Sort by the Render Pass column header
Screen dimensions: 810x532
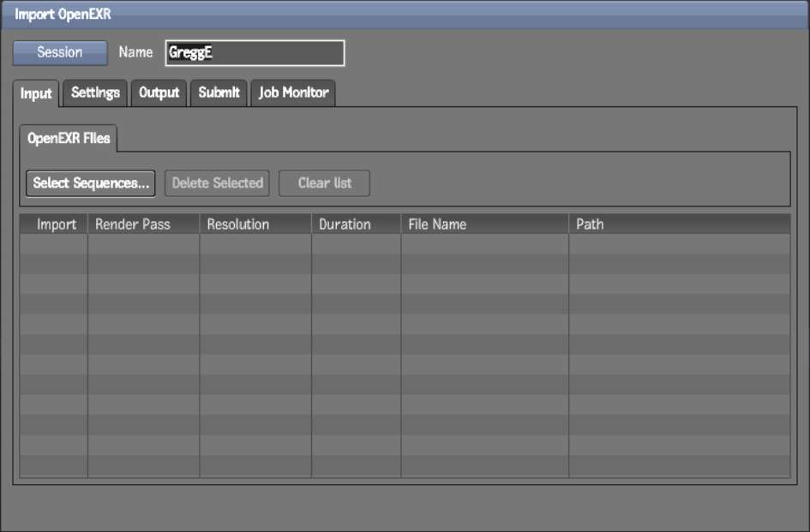[x=143, y=224]
